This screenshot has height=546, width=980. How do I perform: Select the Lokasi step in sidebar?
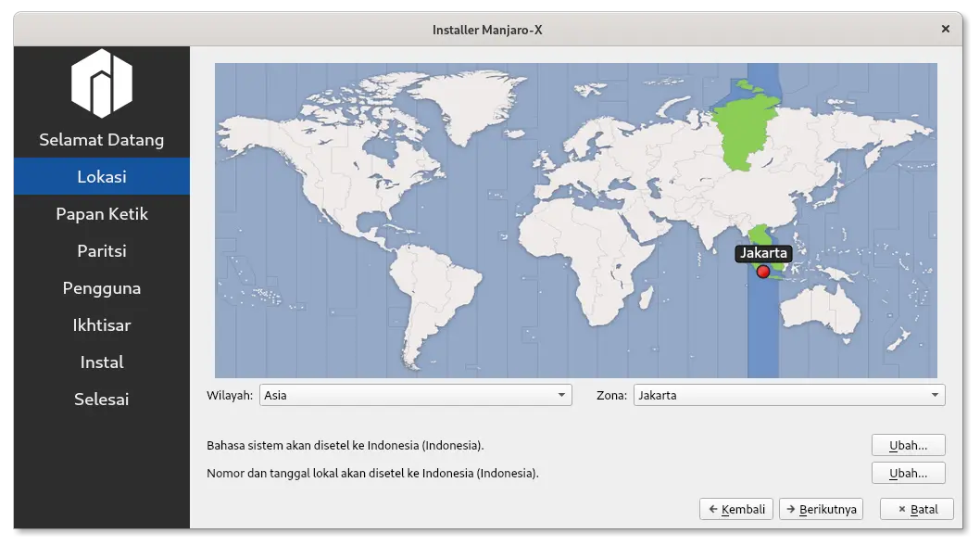(101, 176)
